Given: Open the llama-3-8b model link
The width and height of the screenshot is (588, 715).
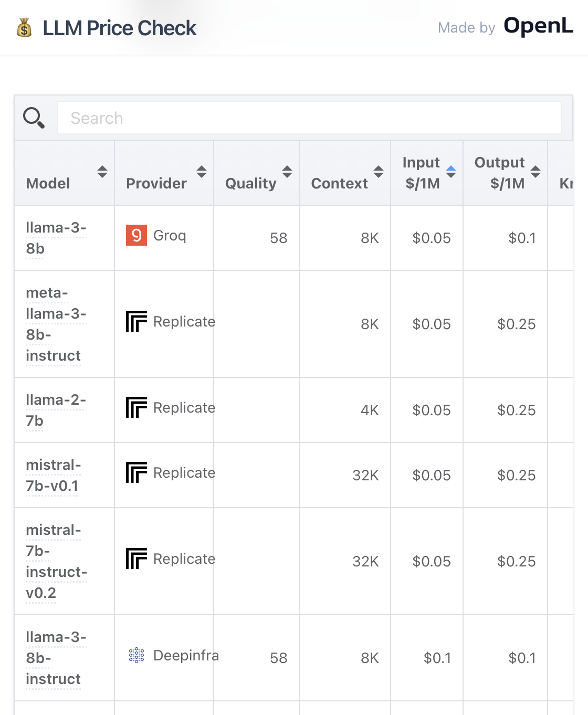Looking at the screenshot, I should coord(56,238).
